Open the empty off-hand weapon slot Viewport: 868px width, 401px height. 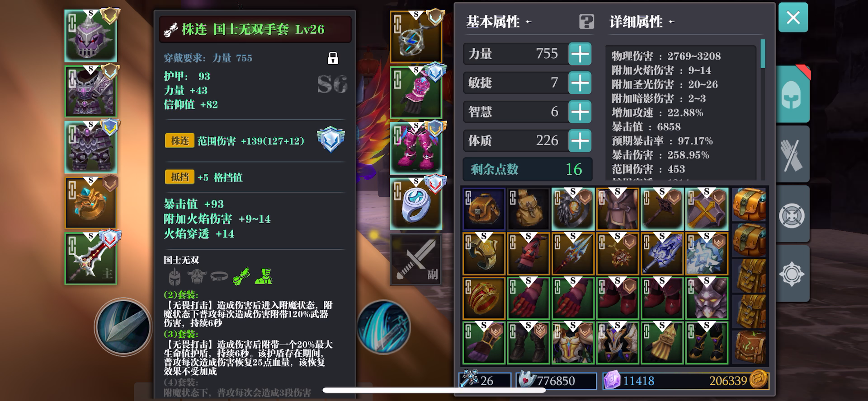[416, 259]
